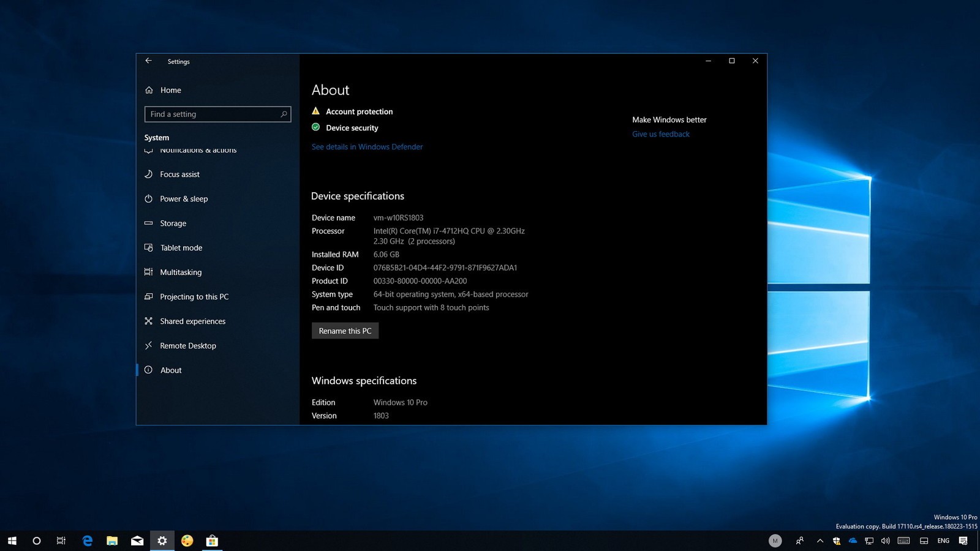Select the Device ID value 076B5B21-04D4-44F2-9791-871F9627ADA1

coord(445,268)
